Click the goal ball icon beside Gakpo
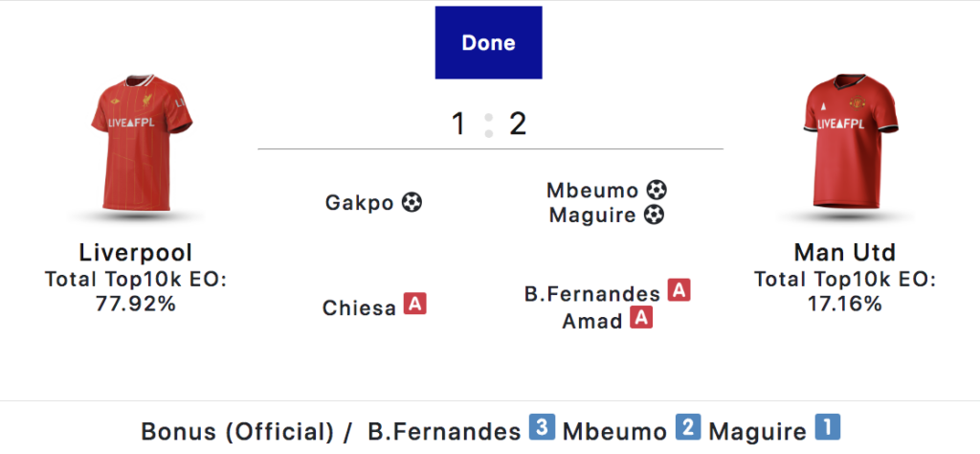Screen dimensions: 980x454 click(x=412, y=202)
